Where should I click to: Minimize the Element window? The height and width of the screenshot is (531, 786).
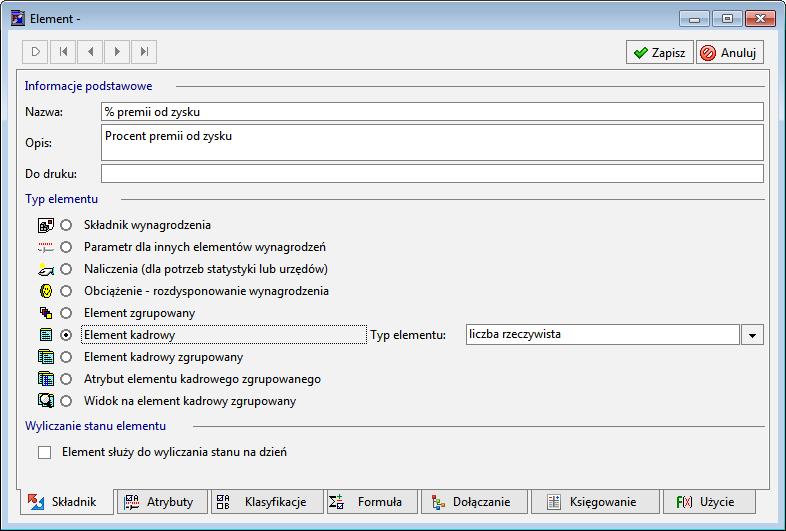pyautogui.click(x=694, y=19)
